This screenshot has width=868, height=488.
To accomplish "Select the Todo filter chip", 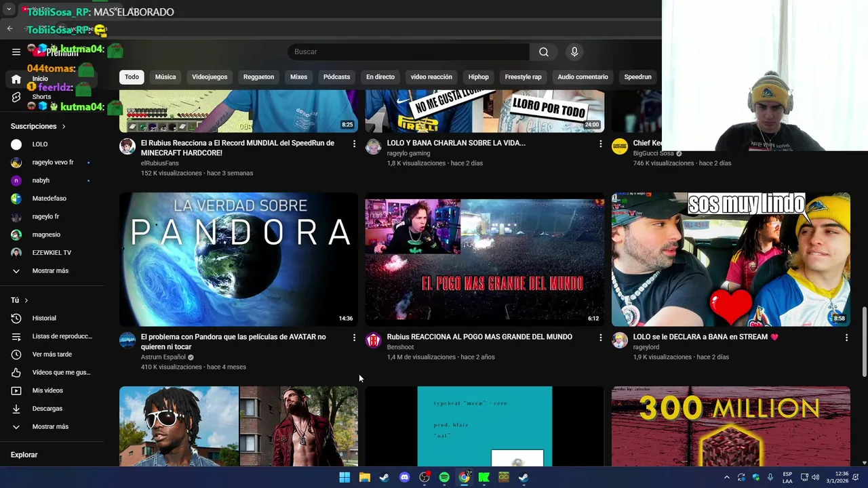I will (x=132, y=77).
